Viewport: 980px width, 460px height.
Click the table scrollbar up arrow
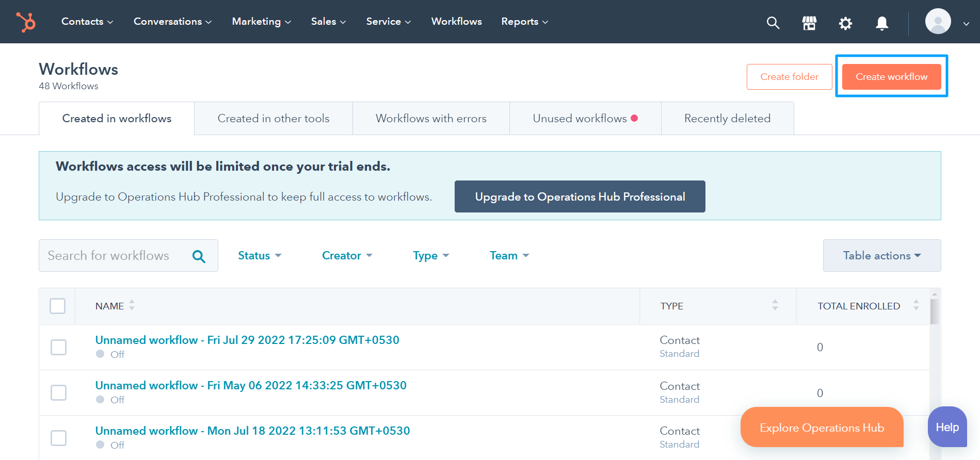coord(935,294)
